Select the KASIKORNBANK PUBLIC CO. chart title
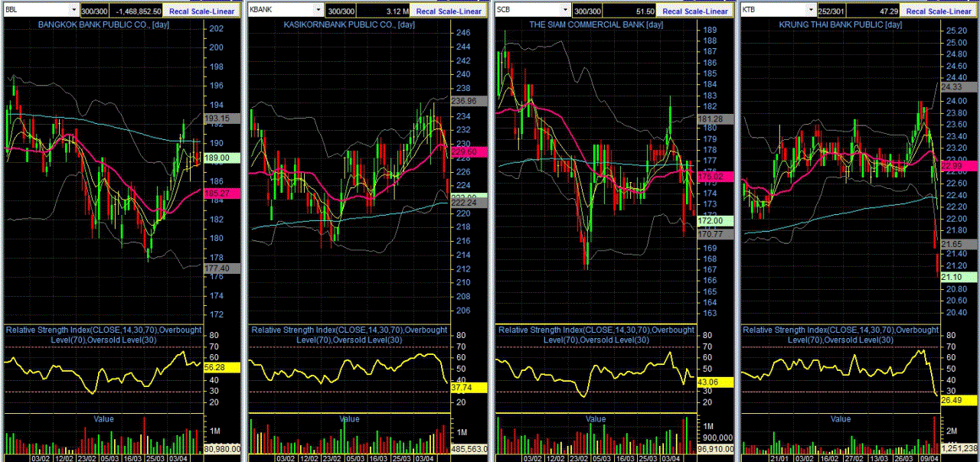 click(x=350, y=25)
